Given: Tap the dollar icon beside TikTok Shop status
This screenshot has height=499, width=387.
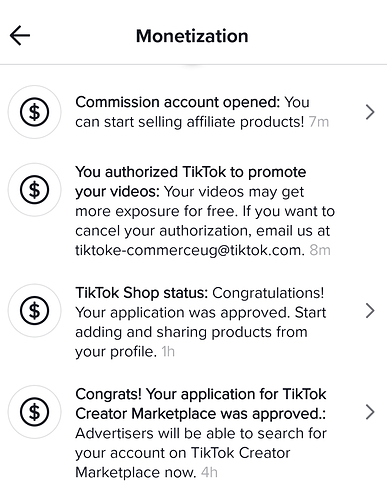Looking at the screenshot, I should pyautogui.click(x=35, y=311).
